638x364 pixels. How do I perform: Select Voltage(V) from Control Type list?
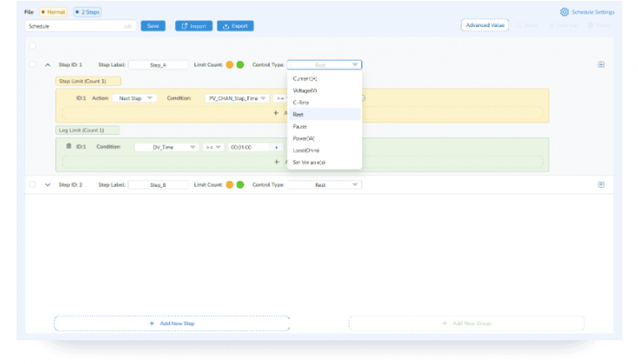(305, 90)
